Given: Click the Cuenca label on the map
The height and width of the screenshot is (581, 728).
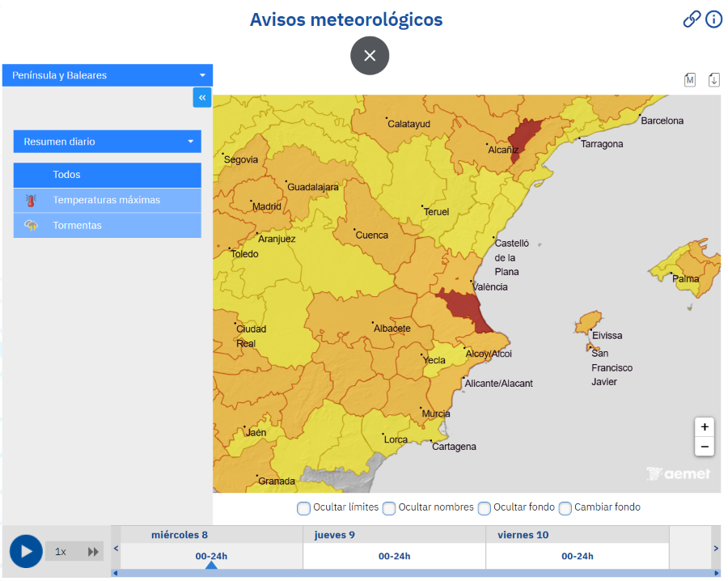Looking at the screenshot, I should [372, 235].
